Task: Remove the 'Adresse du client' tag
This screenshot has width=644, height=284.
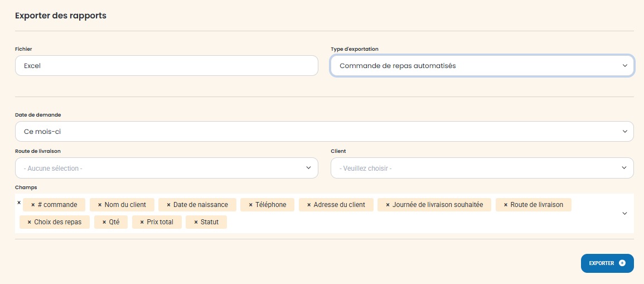Action: (309, 205)
